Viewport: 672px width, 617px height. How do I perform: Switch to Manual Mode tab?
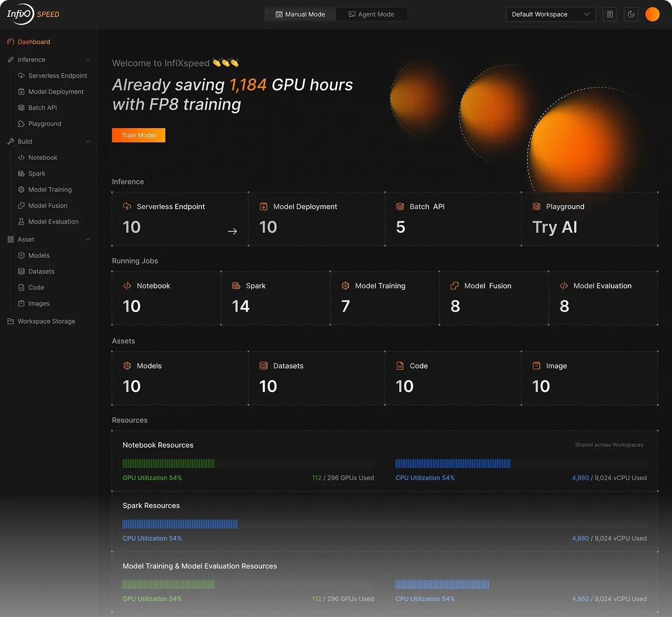(x=301, y=14)
